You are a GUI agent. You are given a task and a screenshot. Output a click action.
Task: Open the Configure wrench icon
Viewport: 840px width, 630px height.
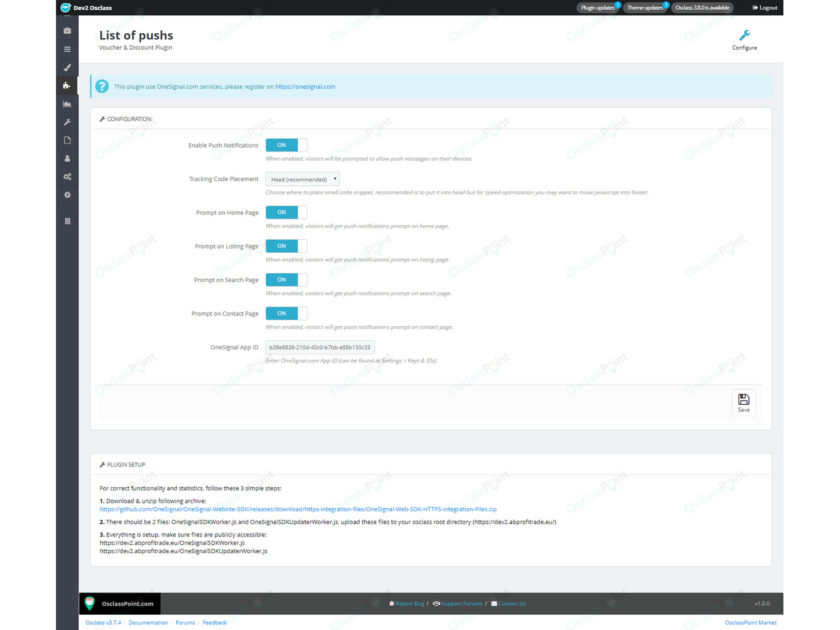pos(744,36)
